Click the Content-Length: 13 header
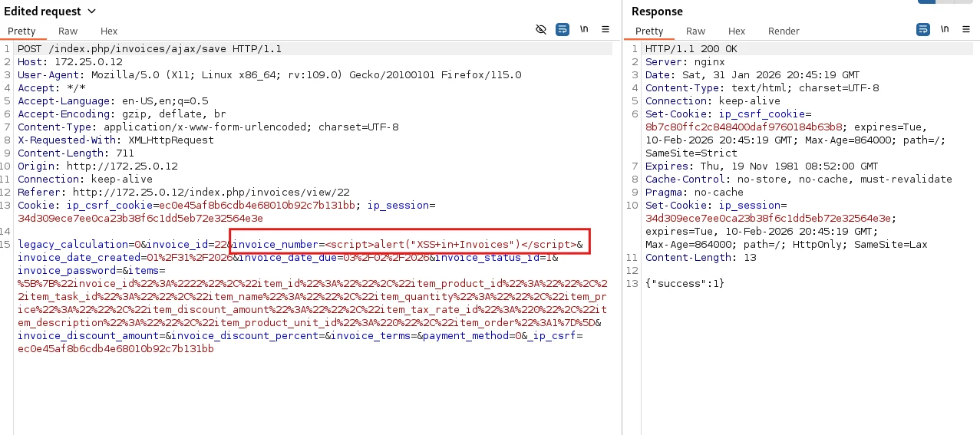 701,258
